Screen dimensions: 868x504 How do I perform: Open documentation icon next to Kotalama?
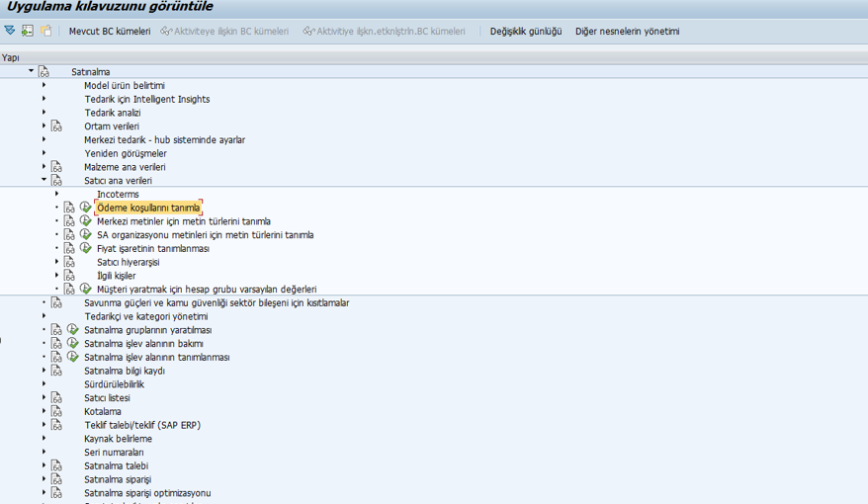56,412
